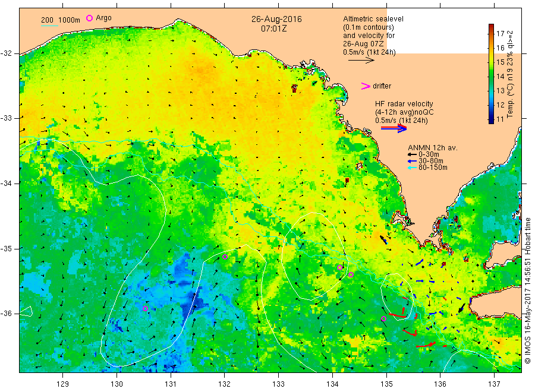Click the 136 longitude axis label
Viewport: 535px width, 392px height.
440,384
